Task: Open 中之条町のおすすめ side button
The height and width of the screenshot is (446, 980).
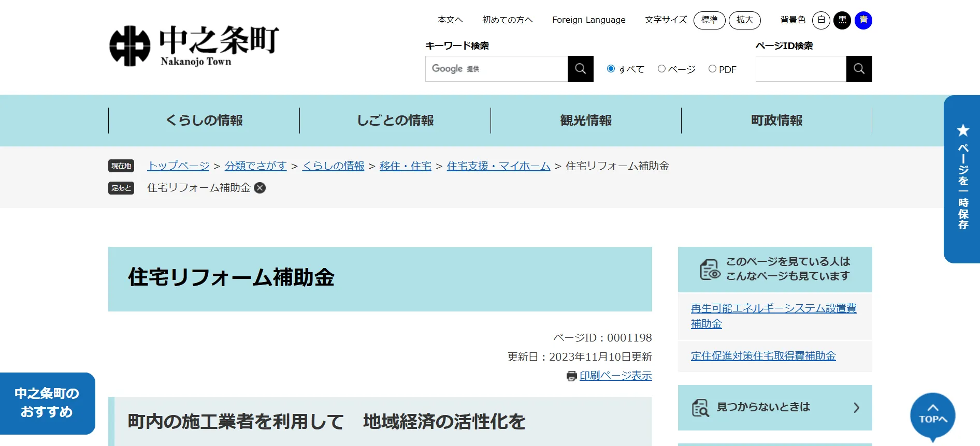Action: (x=47, y=403)
